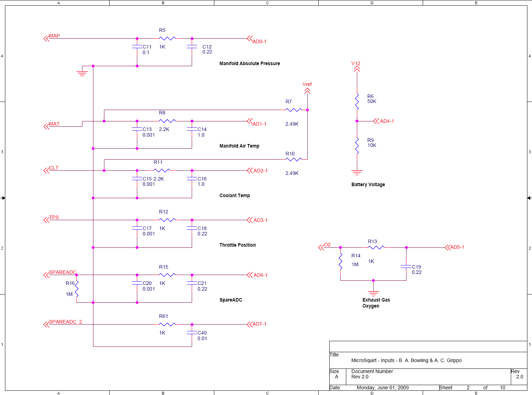Select capacitor C19 symbol
Image resolution: width=532 pixels, height=395 pixels.
tap(406, 267)
